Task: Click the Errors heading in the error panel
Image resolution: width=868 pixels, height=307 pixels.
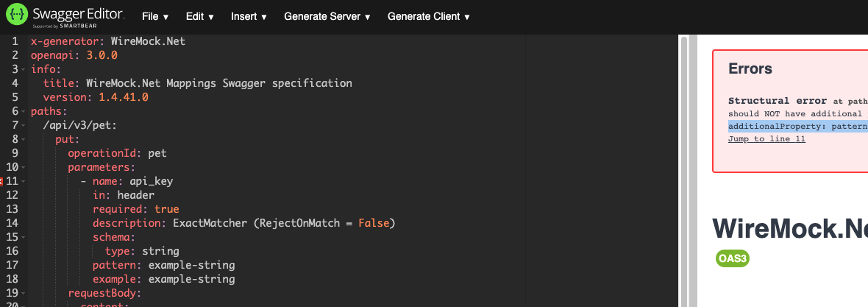Action: [x=750, y=68]
